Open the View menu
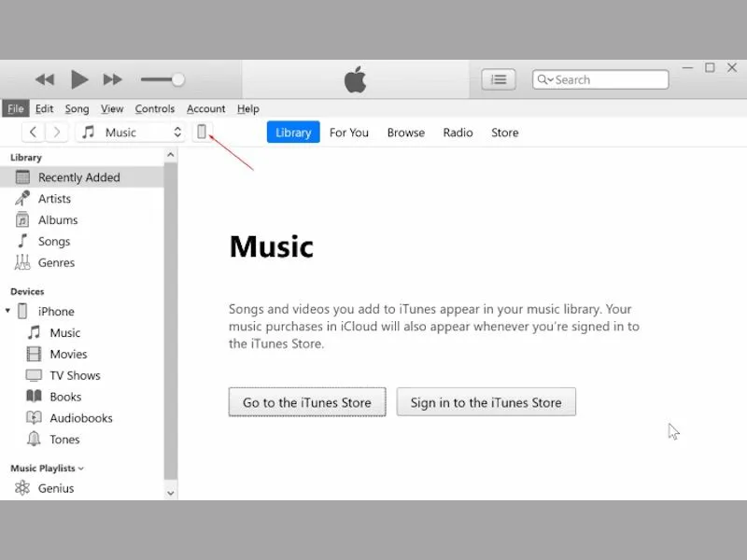Image resolution: width=747 pixels, height=560 pixels. tap(112, 108)
